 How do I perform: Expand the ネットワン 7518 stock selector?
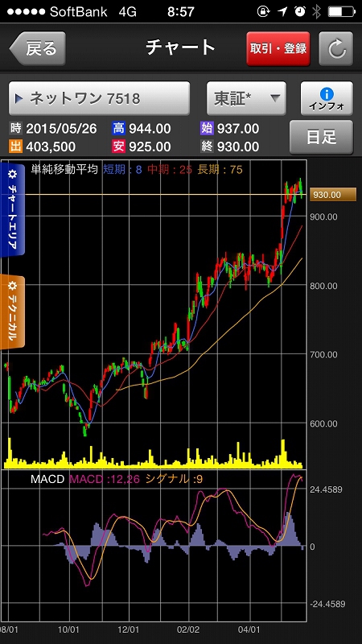tap(99, 98)
